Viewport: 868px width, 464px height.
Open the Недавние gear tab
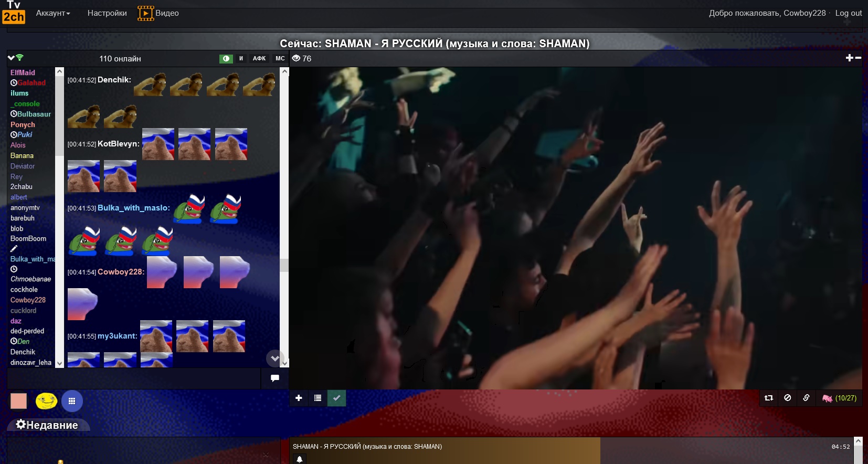[47, 425]
